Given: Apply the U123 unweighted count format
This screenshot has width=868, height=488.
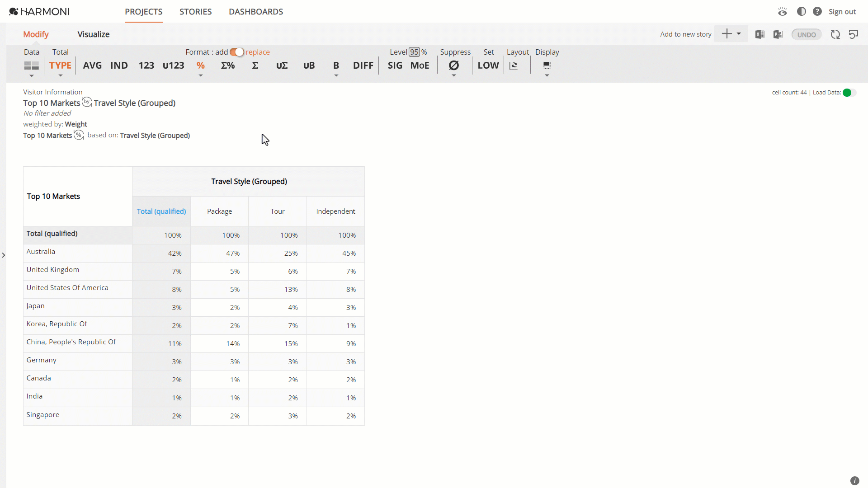Looking at the screenshot, I should [x=174, y=66].
